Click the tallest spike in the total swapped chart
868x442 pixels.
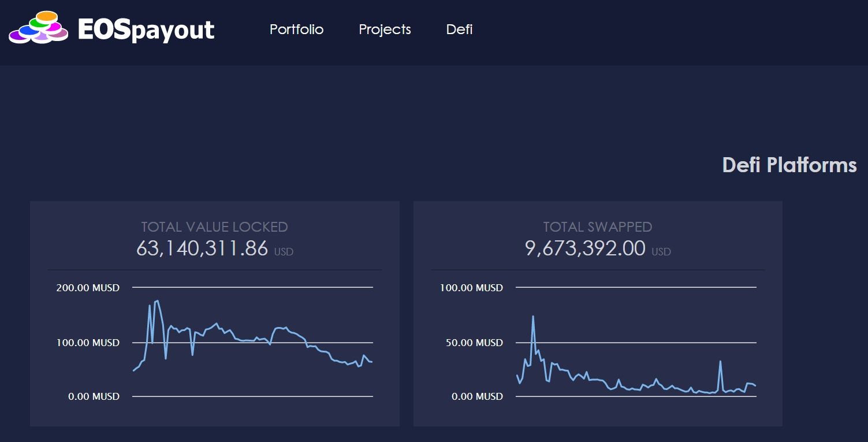click(533, 317)
